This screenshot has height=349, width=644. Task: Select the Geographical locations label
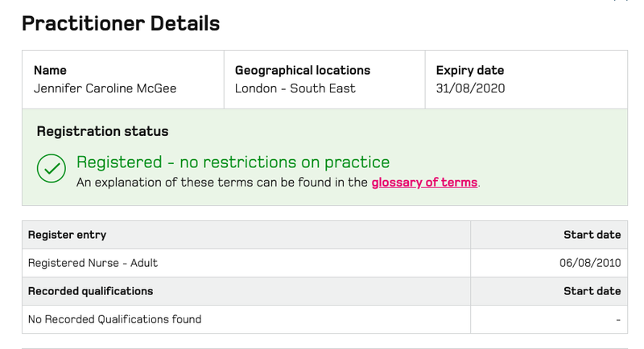(303, 70)
